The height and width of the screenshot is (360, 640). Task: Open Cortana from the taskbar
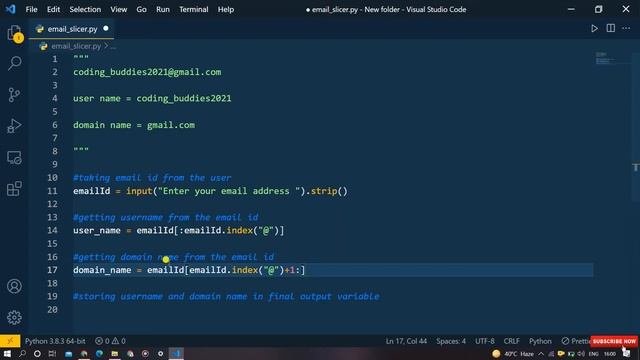coord(37,353)
